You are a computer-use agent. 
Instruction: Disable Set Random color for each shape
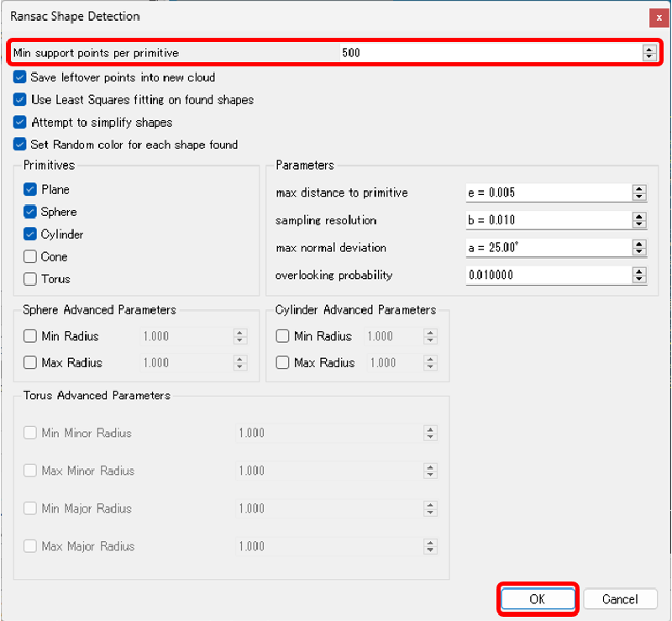click(20, 144)
